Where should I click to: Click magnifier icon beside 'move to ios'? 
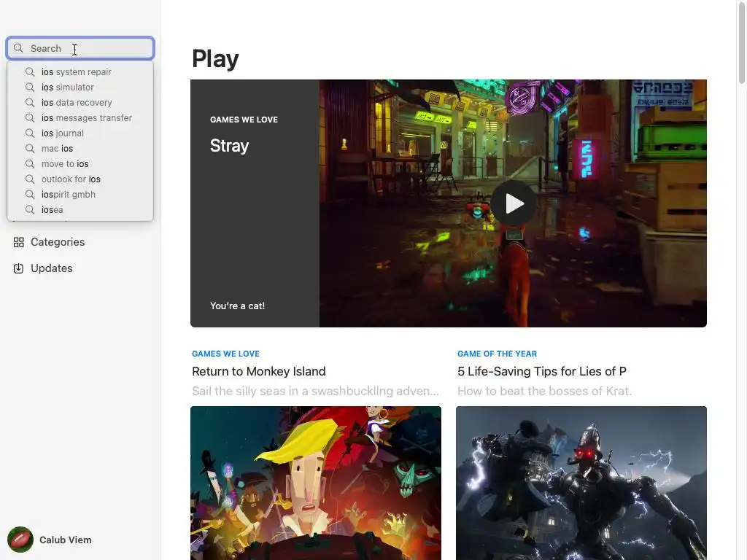[x=30, y=164]
